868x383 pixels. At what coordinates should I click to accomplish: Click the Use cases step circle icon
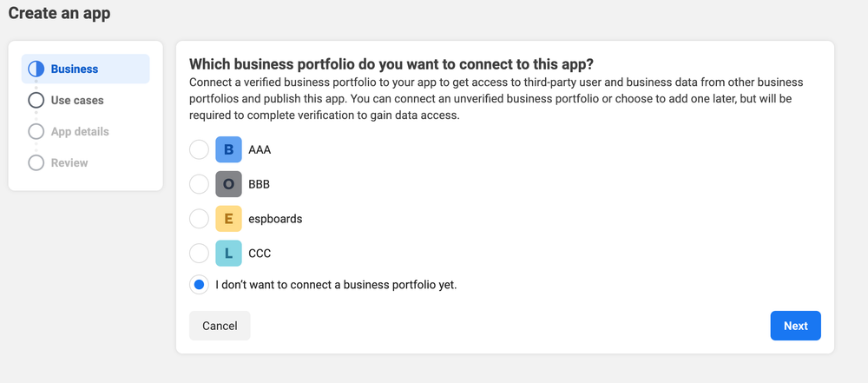[36, 100]
